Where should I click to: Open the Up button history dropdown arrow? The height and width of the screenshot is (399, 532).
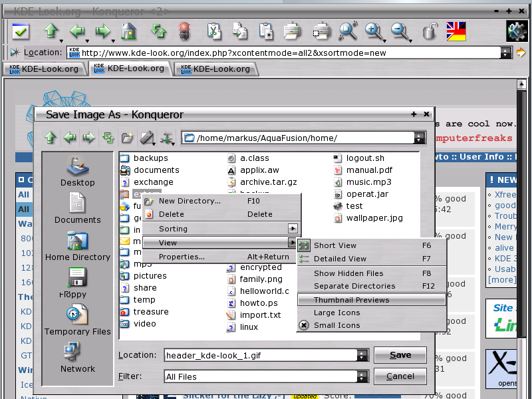61,41
